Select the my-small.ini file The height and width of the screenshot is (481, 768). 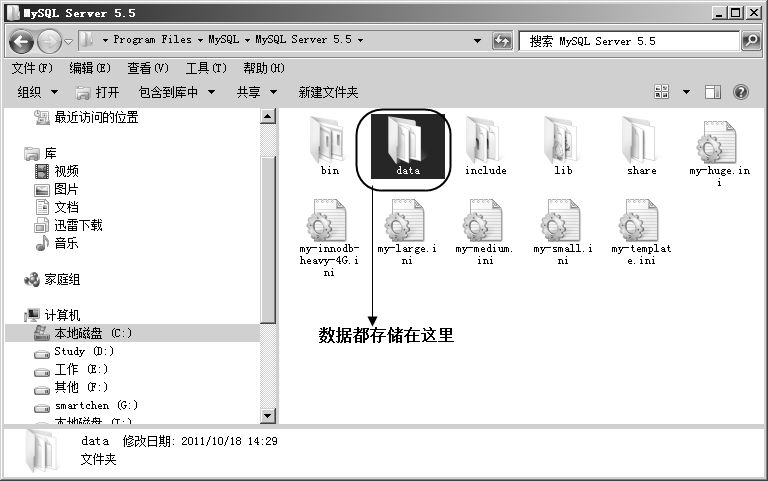pyautogui.click(x=562, y=232)
